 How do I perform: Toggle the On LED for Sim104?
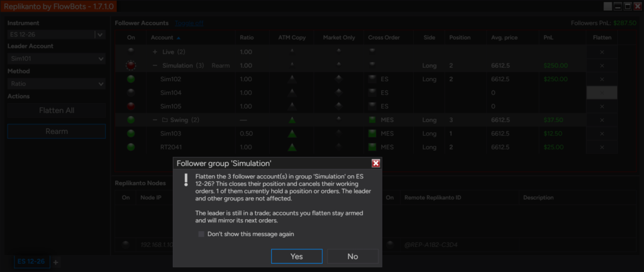click(131, 93)
